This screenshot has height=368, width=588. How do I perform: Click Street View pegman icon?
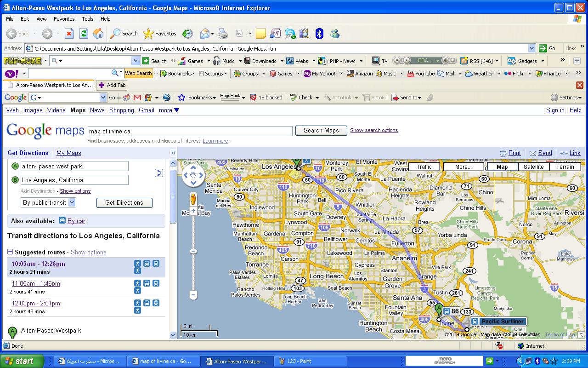click(x=193, y=199)
